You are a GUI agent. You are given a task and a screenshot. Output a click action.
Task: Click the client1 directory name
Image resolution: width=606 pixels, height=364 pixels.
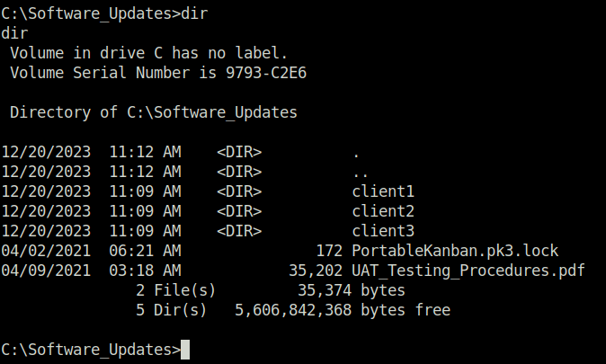click(383, 191)
